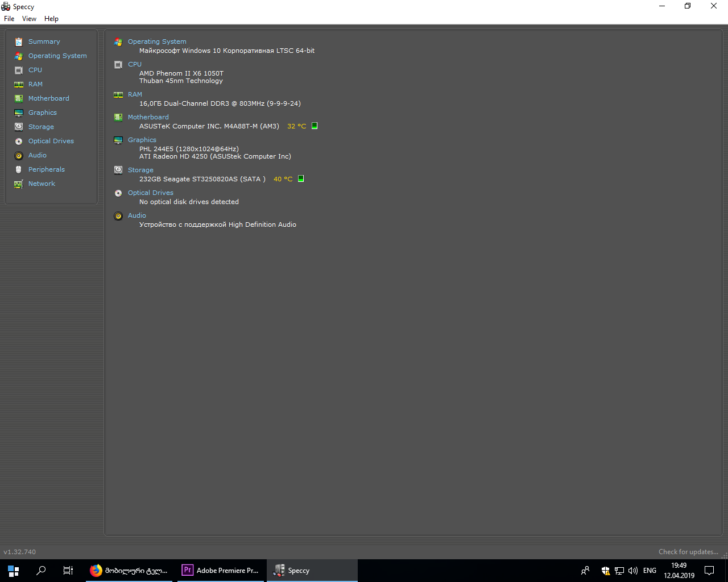The image size is (728, 582).
Task: Open the Graphics heading link in the summary
Action: point(142,140)
